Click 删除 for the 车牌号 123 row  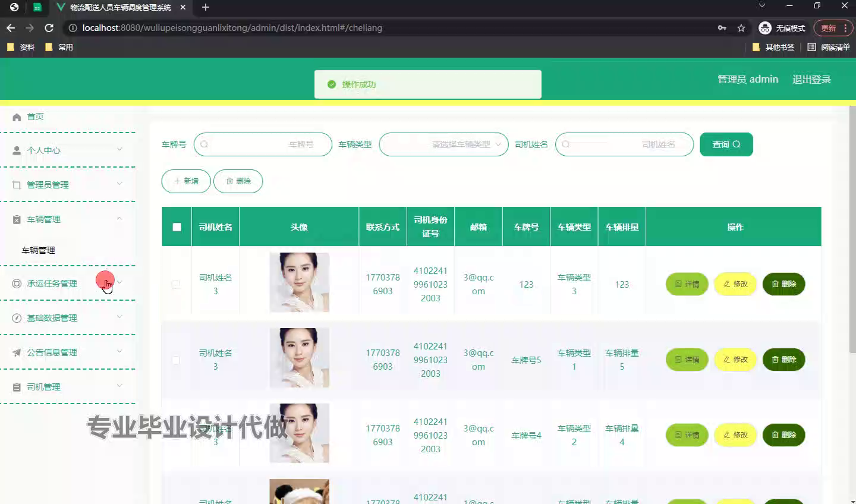[x=783, y=284]
